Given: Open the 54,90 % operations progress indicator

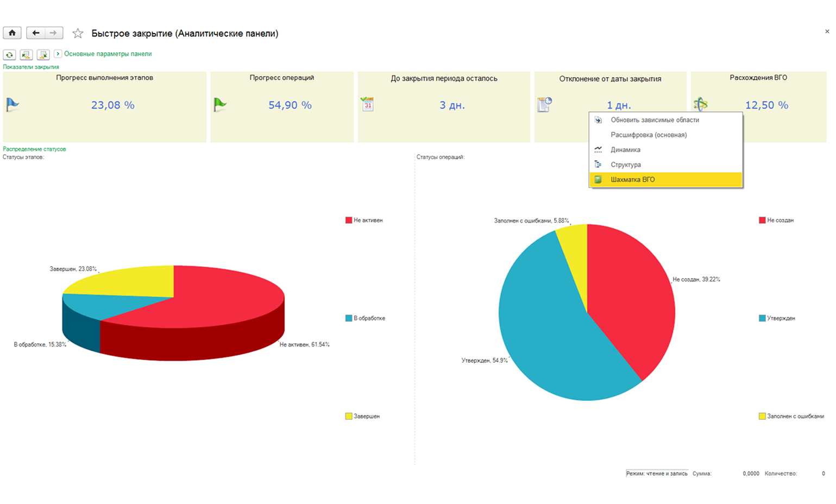Looking at the screenshot, I should (290, 105).
